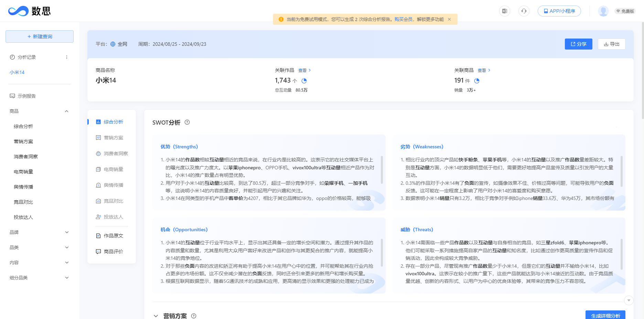644x319 pixels.
Task: Click the 导出 button
Action: click(x=612, y=44)
